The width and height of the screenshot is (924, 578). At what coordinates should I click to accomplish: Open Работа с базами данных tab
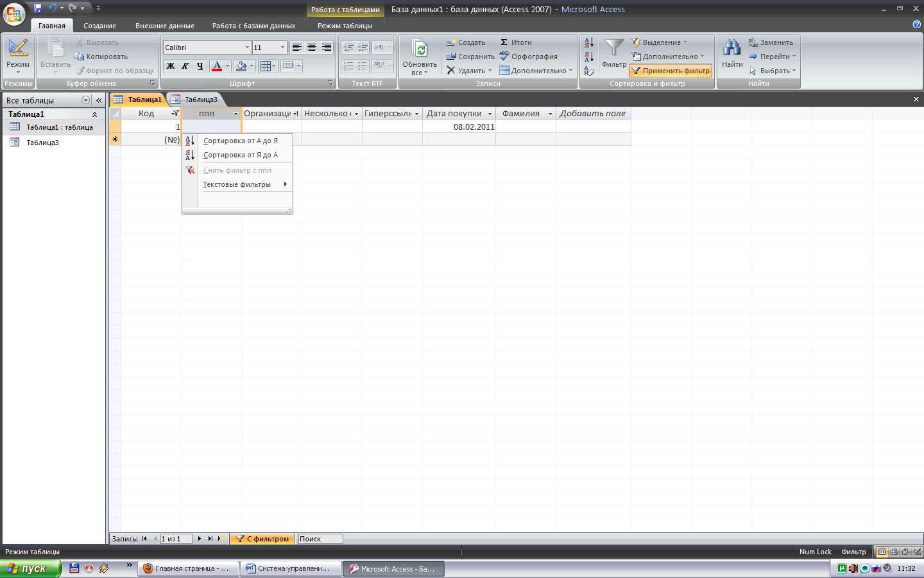(x=254, y=26)
